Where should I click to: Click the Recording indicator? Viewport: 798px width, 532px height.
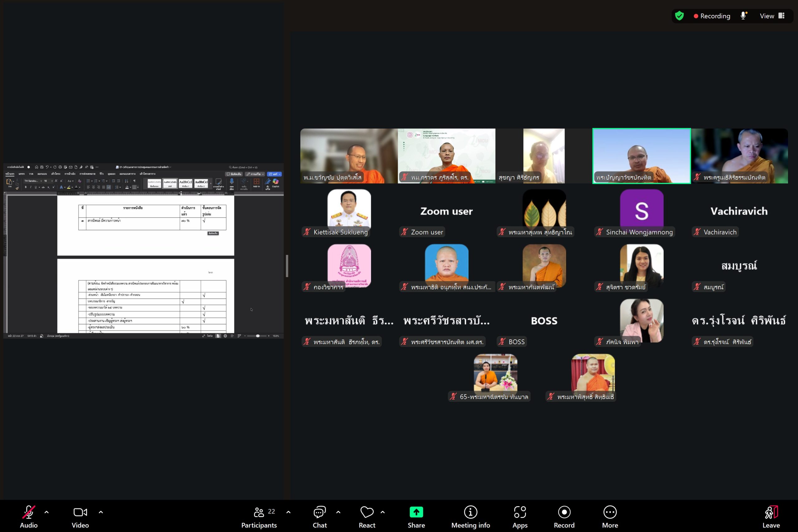[x=712, y=16]
